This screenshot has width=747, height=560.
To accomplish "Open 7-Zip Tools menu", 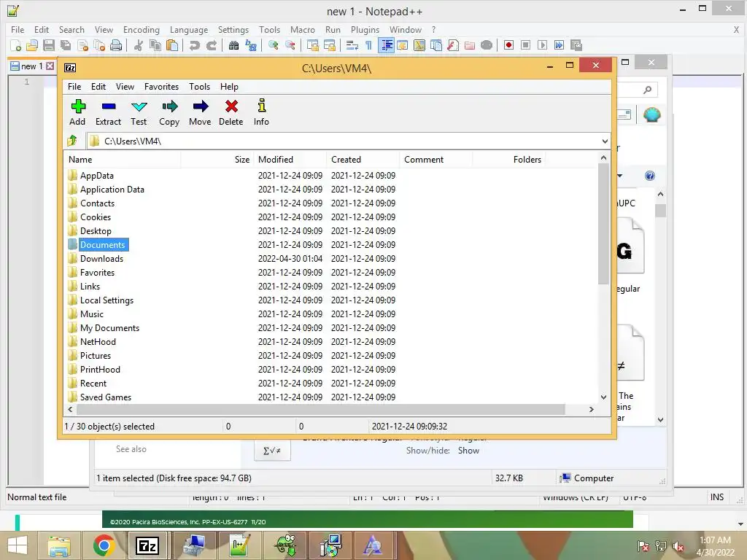I will (200, 87).
